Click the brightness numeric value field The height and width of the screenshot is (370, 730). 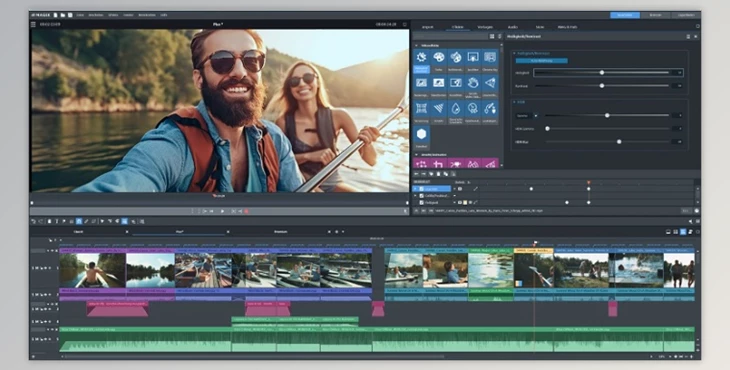(678, 73)
